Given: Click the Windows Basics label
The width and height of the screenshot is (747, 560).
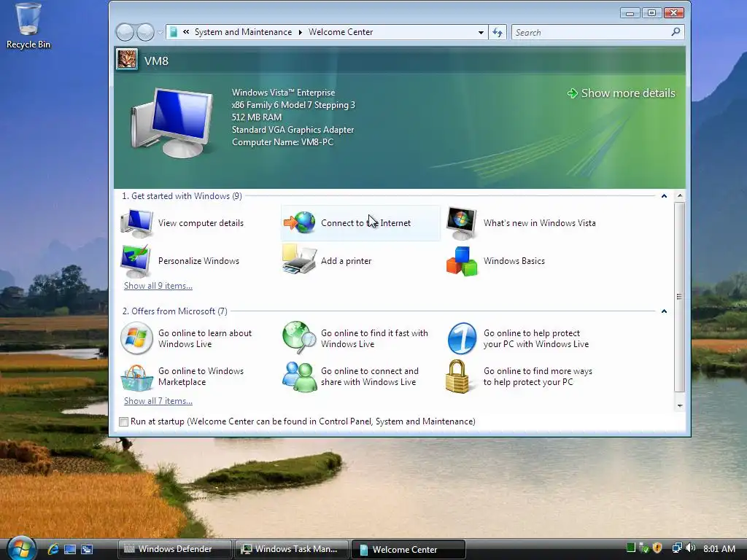Looking at the screenshot, I should coord(514,261).
